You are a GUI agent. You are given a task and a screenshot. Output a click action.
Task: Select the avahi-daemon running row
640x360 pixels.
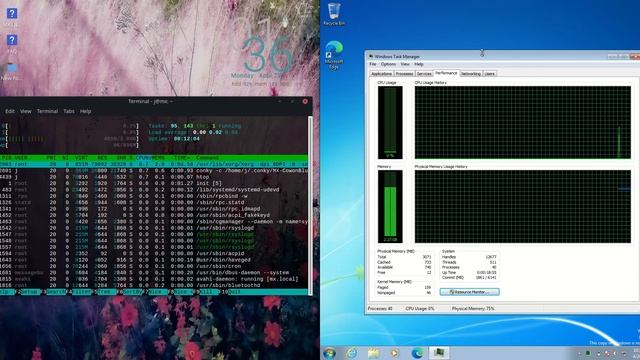(x=154, y=279)
